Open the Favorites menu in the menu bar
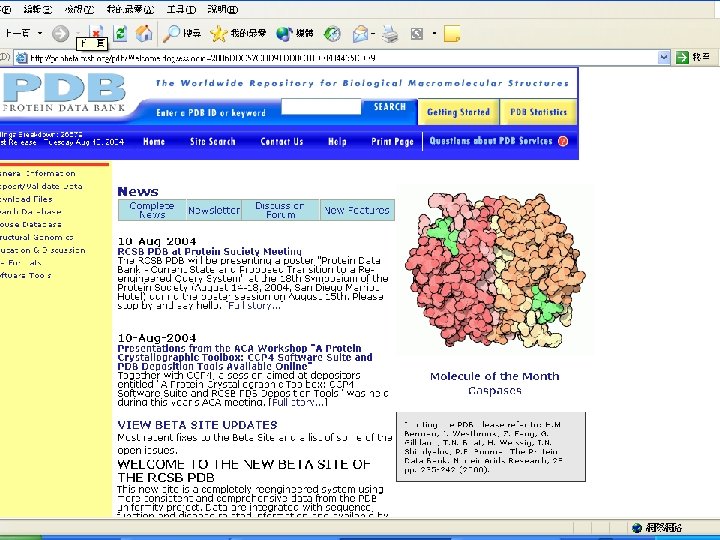This screenshot has height=540, width=720. pos(130,9)
